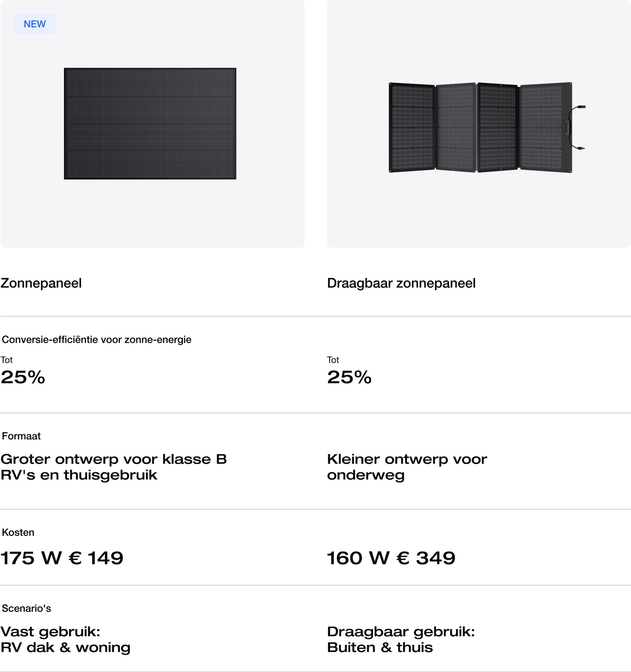
Task: Click the Kosten row label
Action: click(x=18, y=533)
